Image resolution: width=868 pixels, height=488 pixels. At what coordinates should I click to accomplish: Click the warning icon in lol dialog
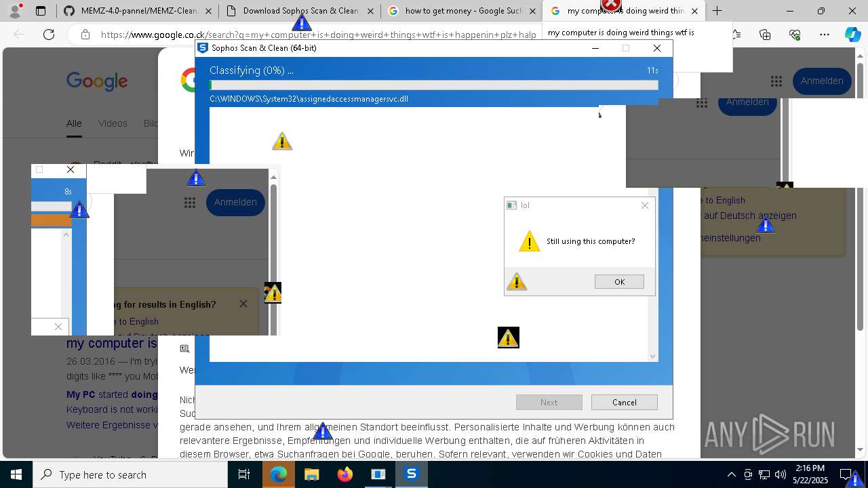click(529, 241)
